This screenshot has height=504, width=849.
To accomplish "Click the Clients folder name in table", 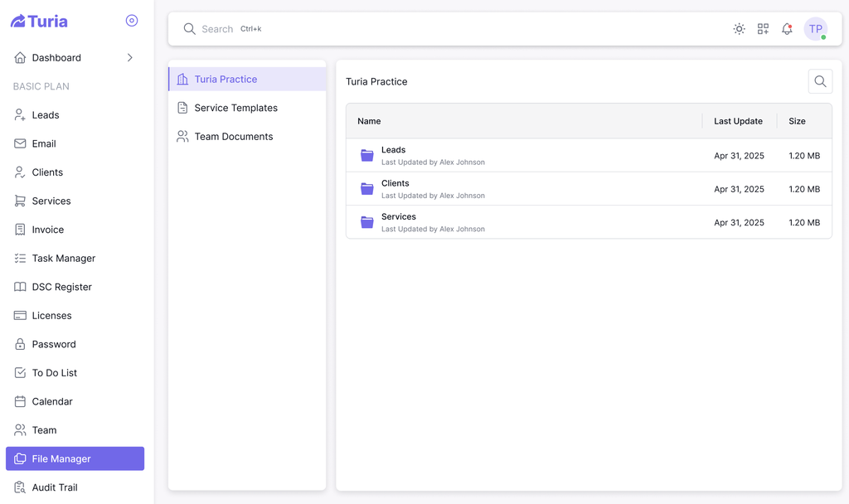I will 395,183.
